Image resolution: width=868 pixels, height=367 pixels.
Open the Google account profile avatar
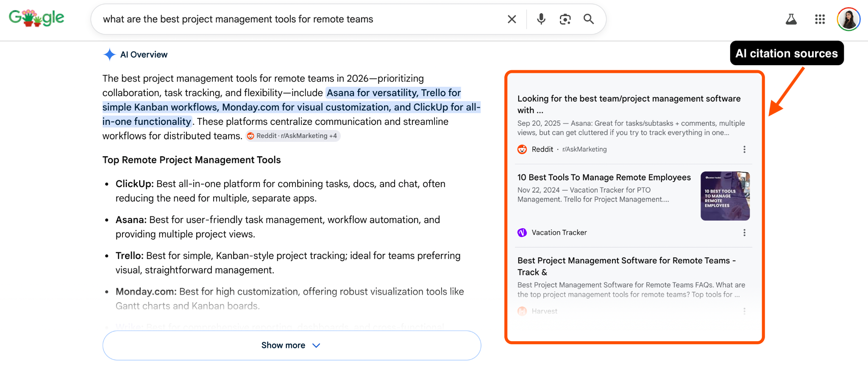pos(849,19)
